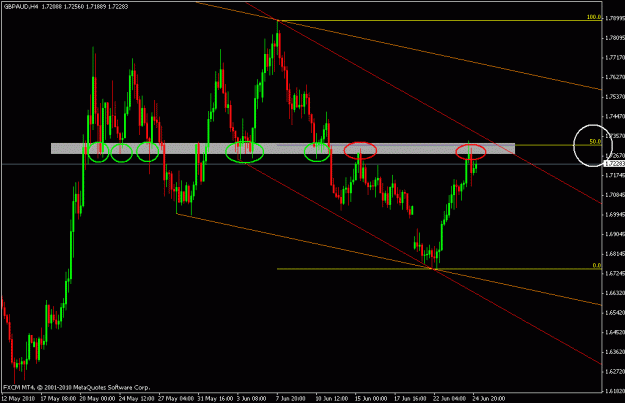Click the 1.66320 price axis label
The image size is (625, 403).
pos(615,293)
